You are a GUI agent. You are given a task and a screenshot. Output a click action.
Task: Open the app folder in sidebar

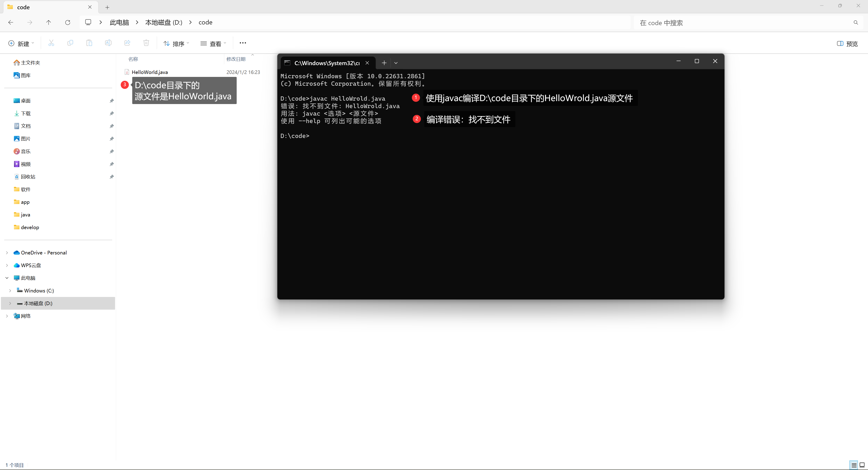click(21, 202)
